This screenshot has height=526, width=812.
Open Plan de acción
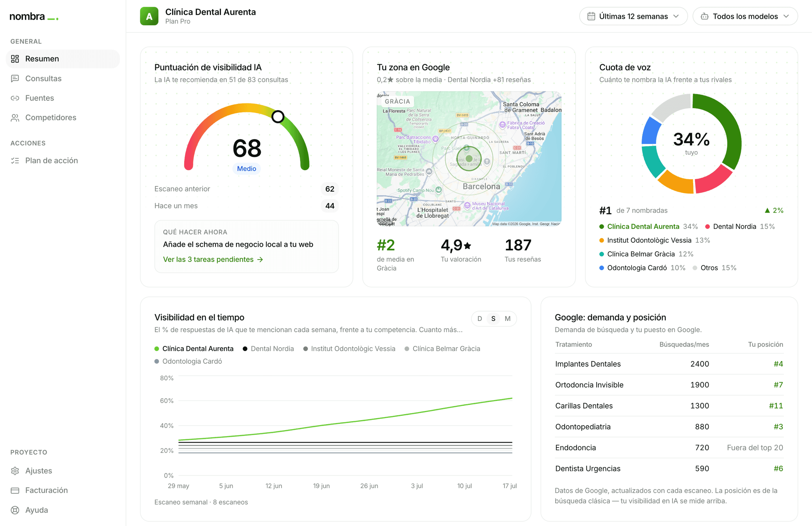[x=63, y=160]
